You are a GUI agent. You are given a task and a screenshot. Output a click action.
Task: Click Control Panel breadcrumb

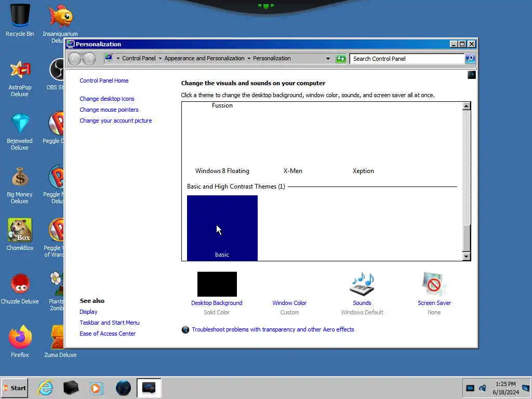[139, 58]
